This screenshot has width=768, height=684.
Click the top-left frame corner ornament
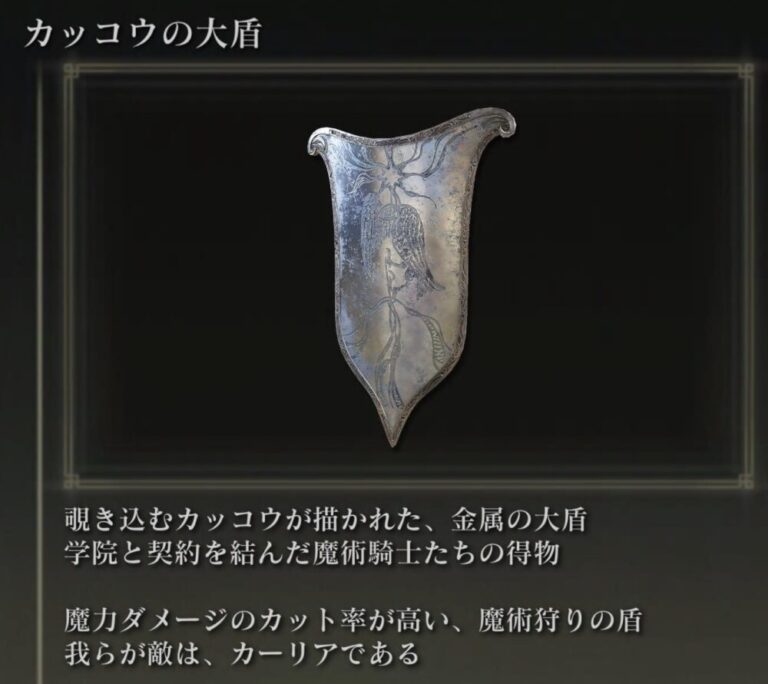(72, 72)
